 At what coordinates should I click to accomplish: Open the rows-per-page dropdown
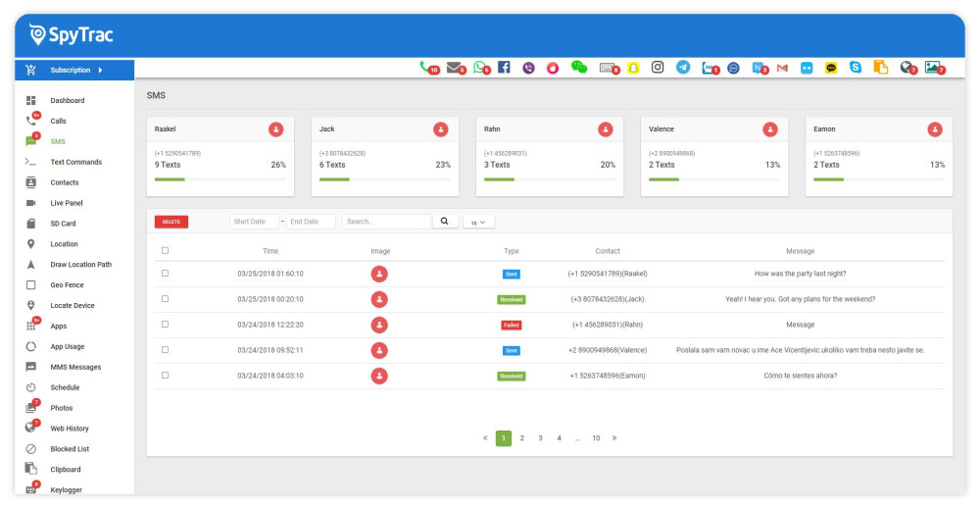pos(478,223)
